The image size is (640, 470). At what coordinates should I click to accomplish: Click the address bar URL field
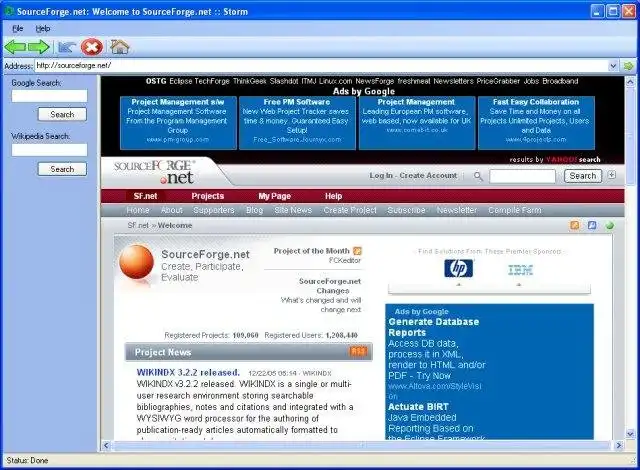(322, 66)
